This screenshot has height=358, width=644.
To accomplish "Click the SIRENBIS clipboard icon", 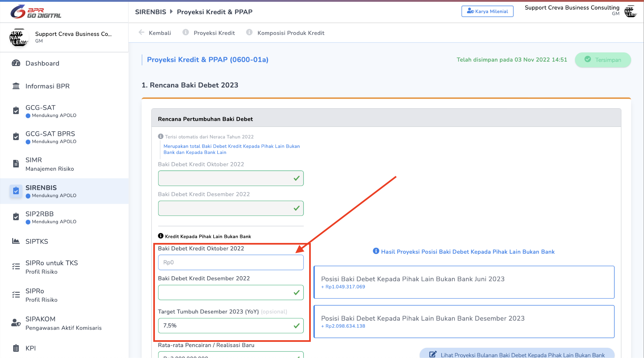I will (16, 191).
